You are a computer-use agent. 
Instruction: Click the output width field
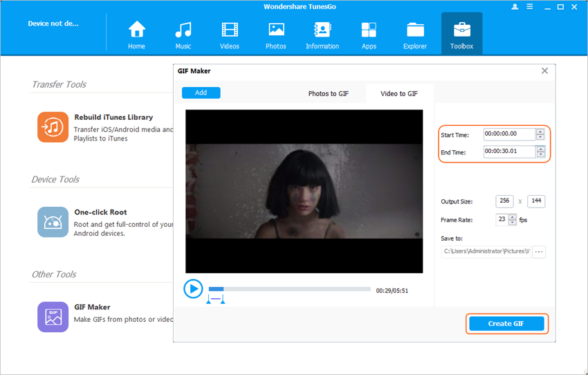(504, 201)
